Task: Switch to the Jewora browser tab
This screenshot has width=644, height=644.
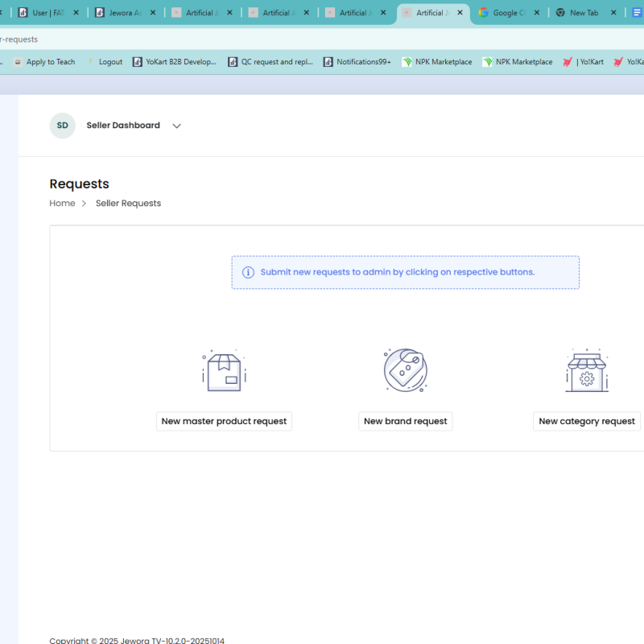Action: tap(122, 13)
